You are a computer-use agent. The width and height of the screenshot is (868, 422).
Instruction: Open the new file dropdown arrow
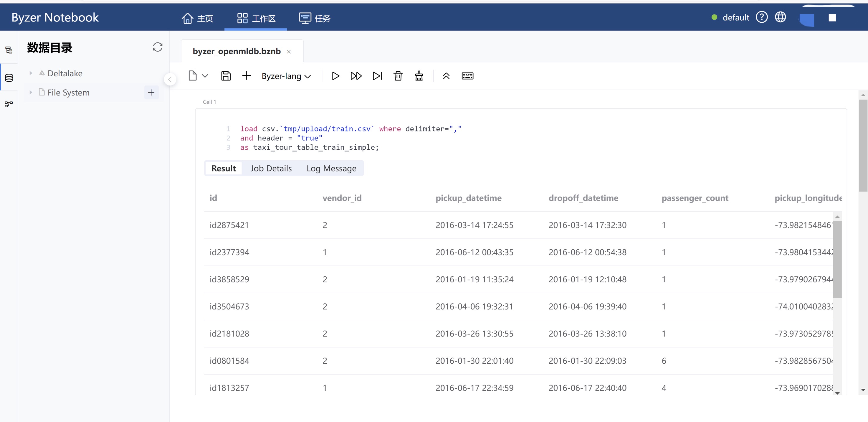[x=205, y=76]
